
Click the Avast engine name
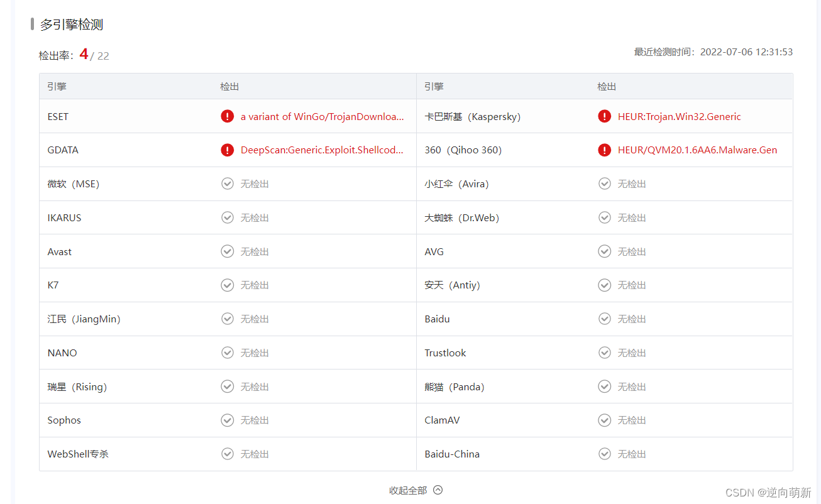tap(60, 251)
